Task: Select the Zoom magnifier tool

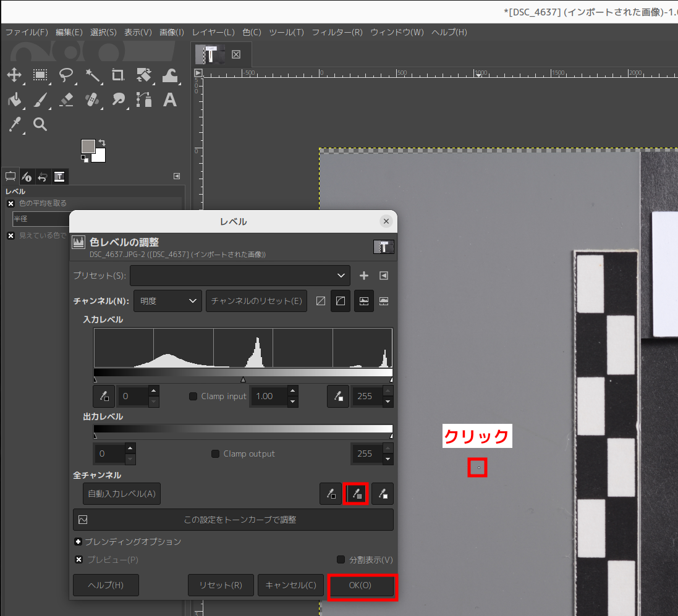Action: 40,124
